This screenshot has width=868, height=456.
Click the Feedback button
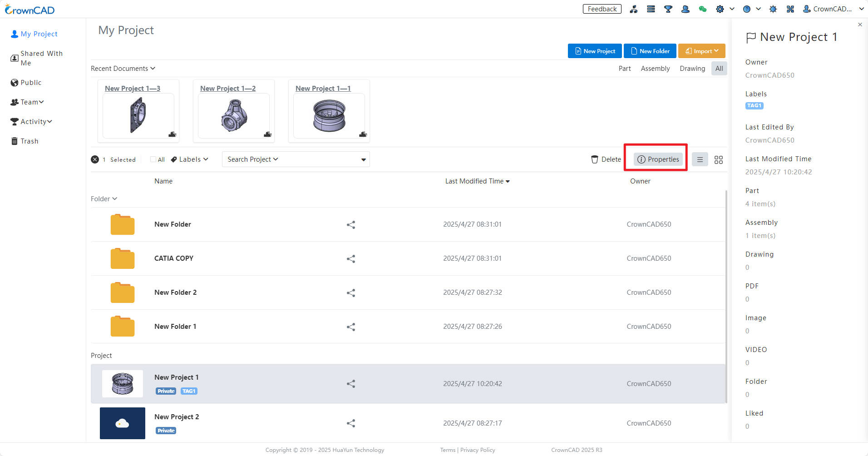[602, 9]
